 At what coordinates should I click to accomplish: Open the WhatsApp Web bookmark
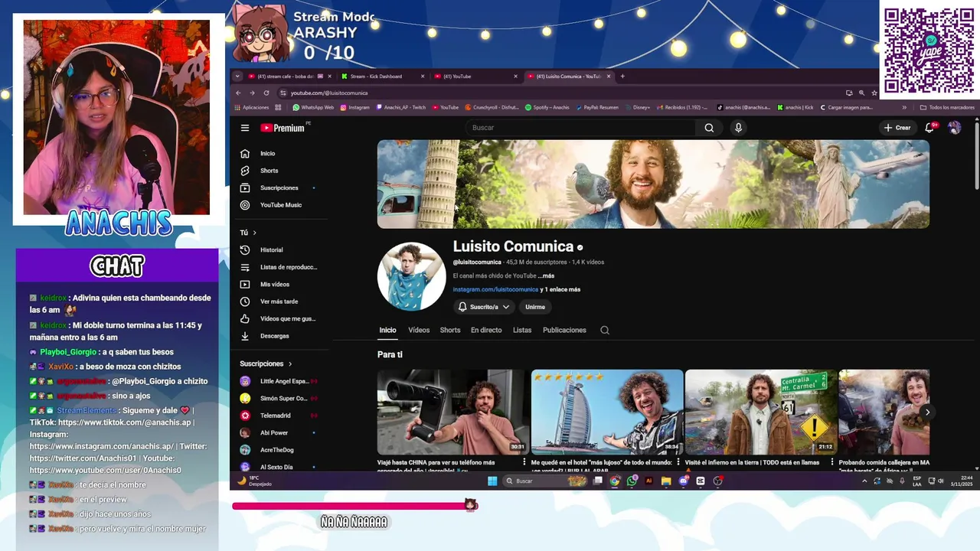[313, 108]
